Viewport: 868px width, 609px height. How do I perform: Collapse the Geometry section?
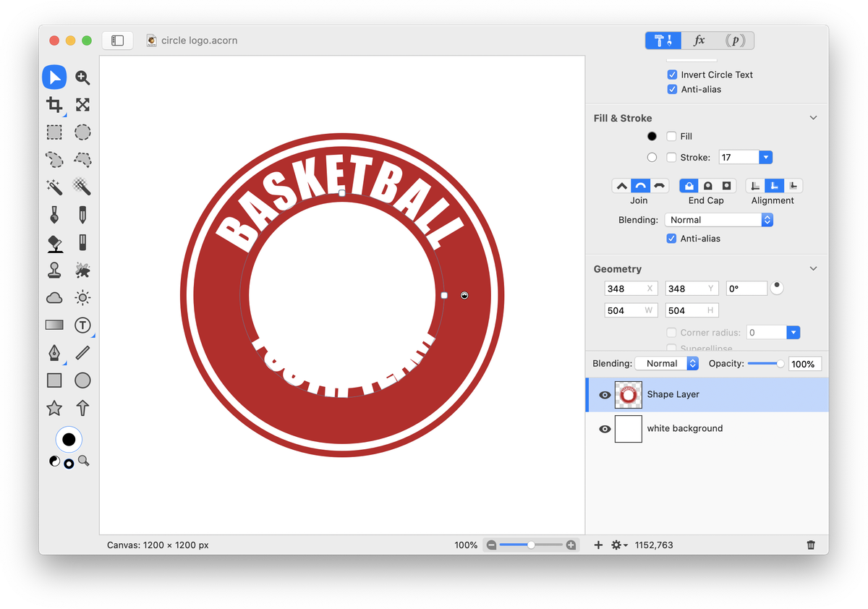point(813,268)
